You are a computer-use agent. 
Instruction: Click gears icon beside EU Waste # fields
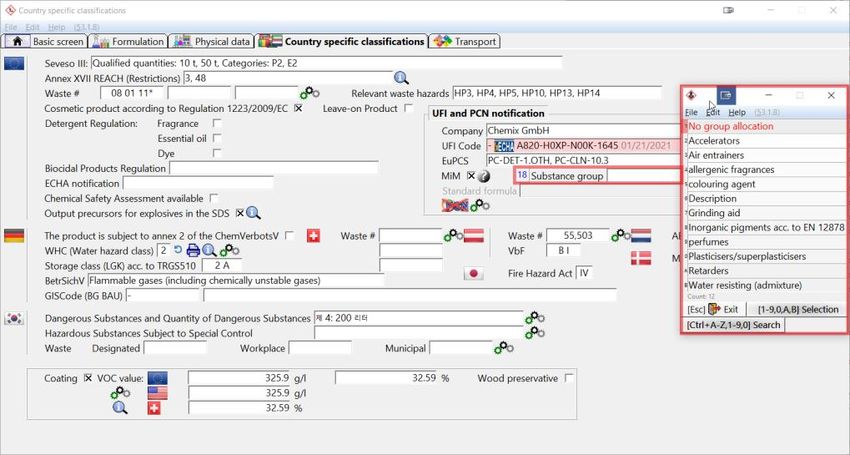(310, 93)
